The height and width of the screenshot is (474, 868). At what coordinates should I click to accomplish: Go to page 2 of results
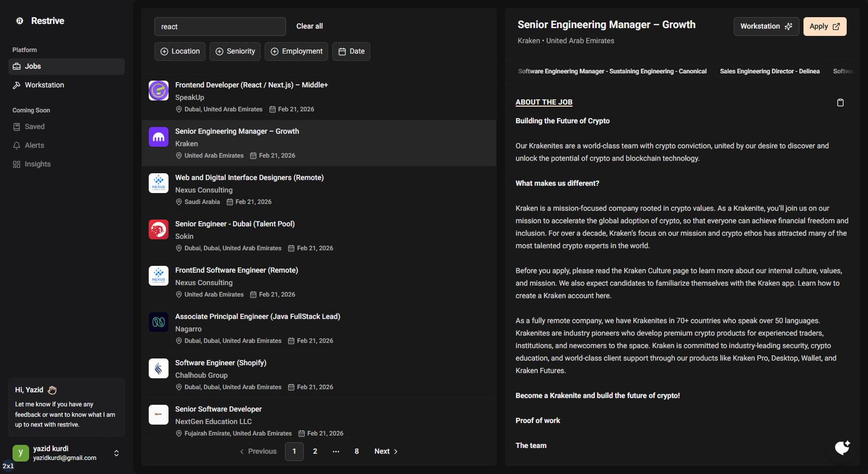pyautogui.click(x=315, y=452)
